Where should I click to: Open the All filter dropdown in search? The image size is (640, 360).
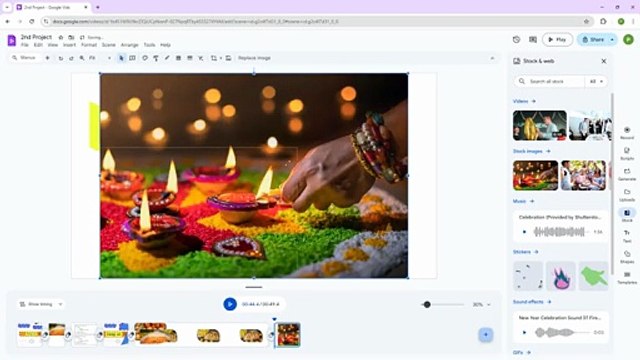[x=596, y=82]
